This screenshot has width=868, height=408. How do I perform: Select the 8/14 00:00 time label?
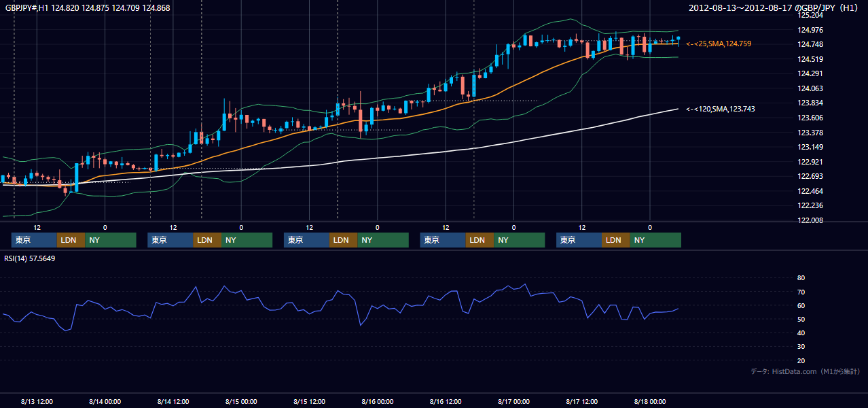click(105, 401)
